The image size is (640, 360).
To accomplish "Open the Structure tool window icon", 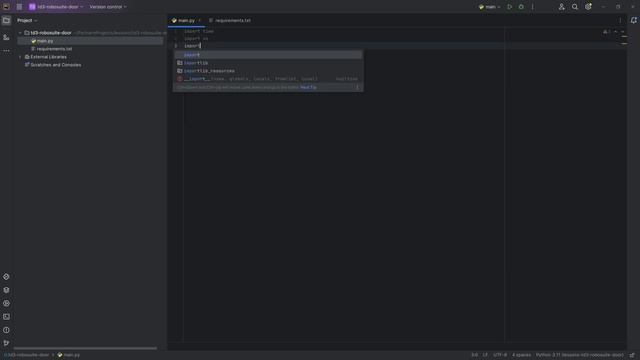I will (6, 37).
